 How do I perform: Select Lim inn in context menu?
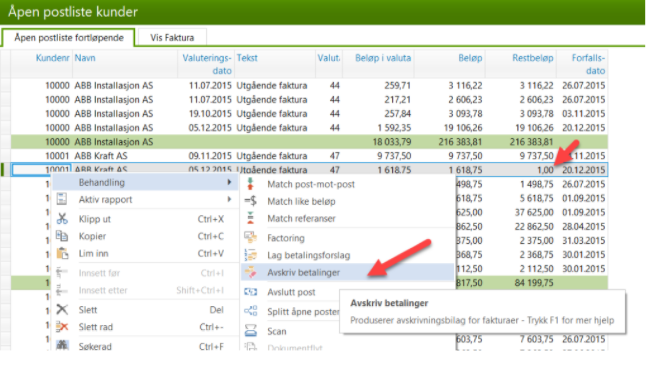tap(145, 253)
